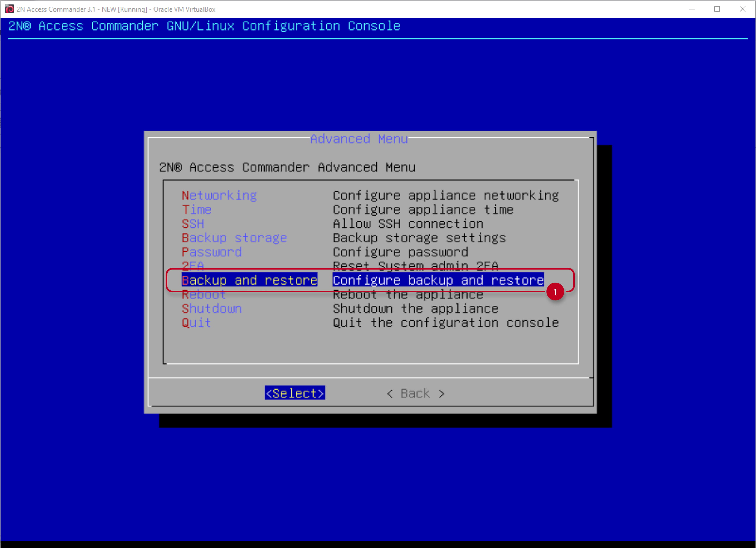Select the highlighted Backup and restore entry
The height and width of the screenshot is (548, 756).
[x=249, y=280]
